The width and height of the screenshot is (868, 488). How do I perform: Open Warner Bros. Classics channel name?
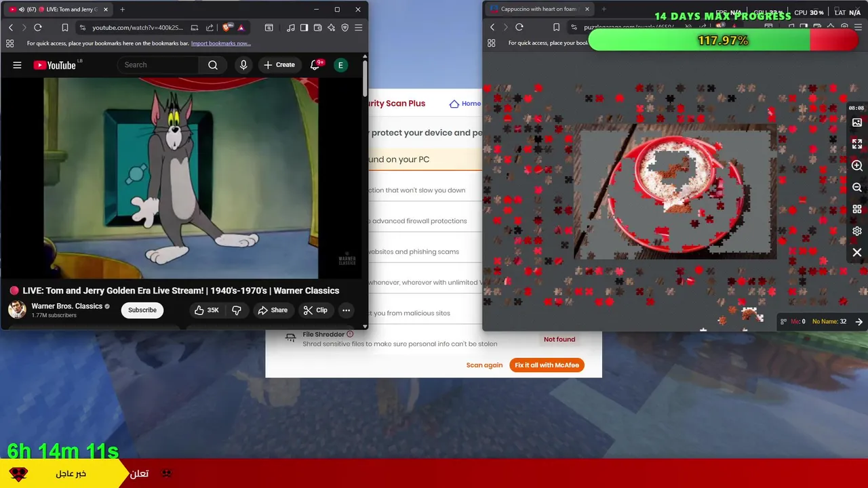pos(66,306)
